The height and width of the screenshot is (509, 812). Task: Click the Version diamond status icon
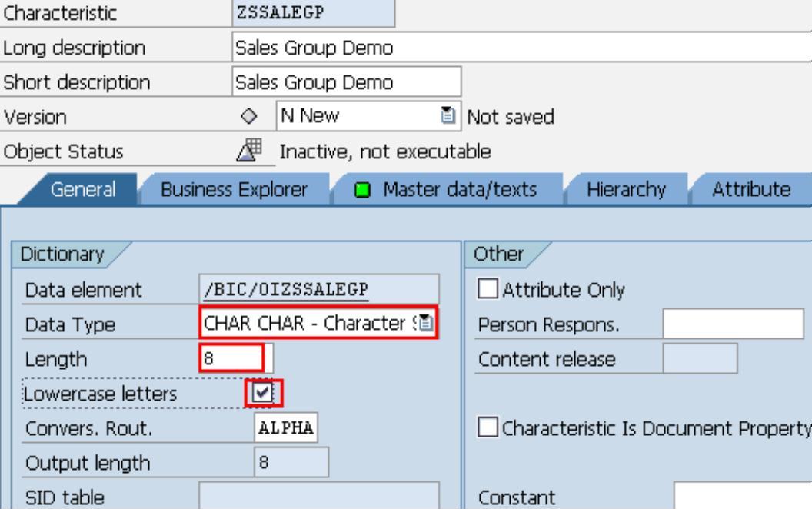click(x=248, y=116)
